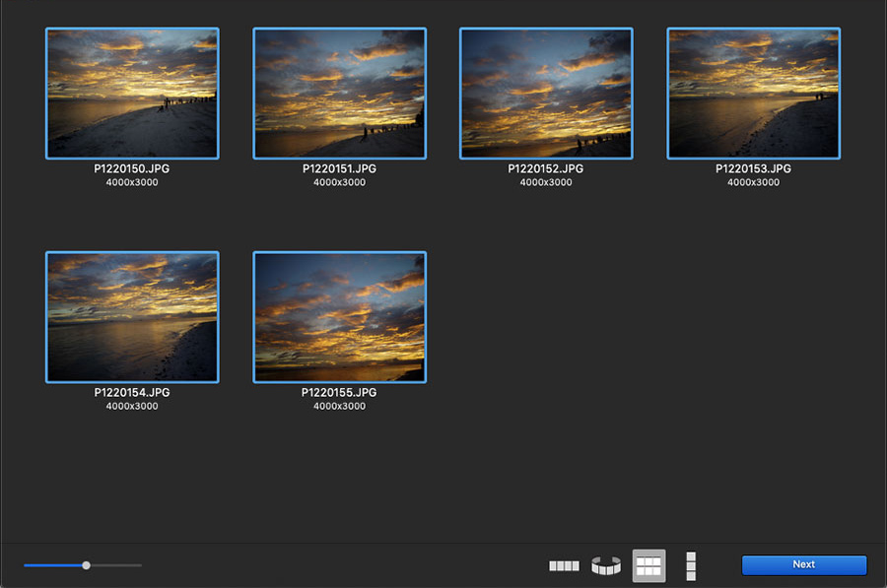Select the 360 panorama ring layout icon
The image size is (887, 588).
pyautogui.click(x=606, y=565)
